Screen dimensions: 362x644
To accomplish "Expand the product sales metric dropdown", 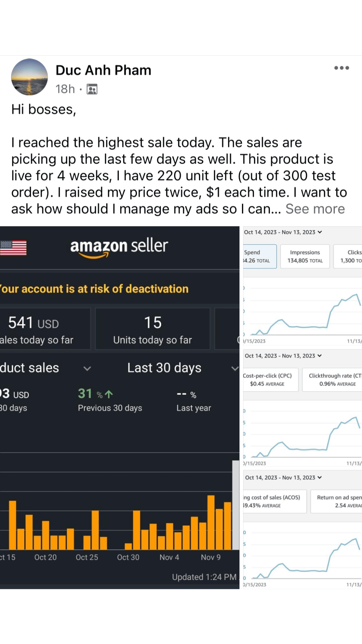I will (x=87, y=368).
